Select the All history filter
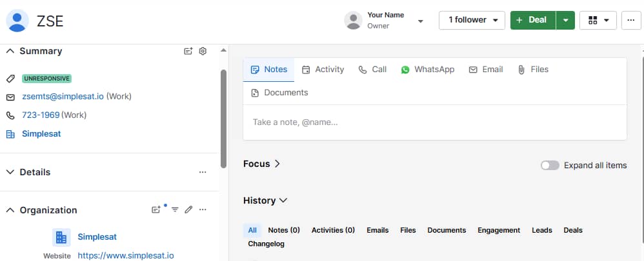 tap(252, 230)
